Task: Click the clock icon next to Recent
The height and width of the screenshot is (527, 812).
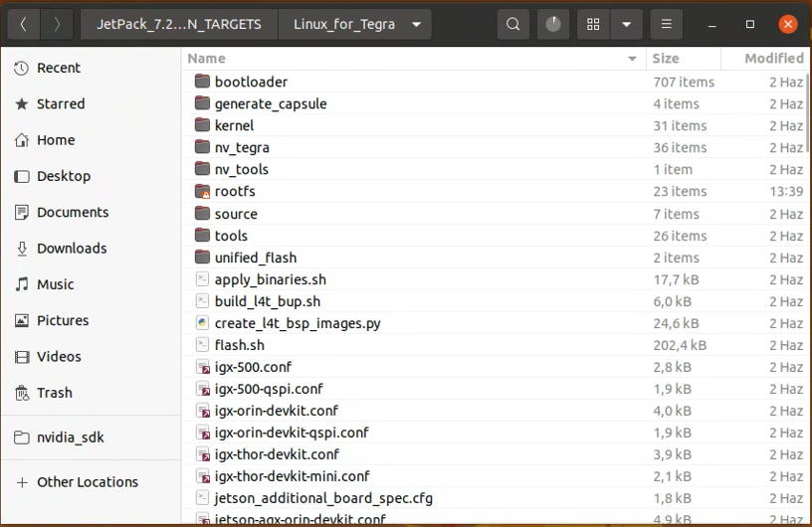Action: tap(21, 68)
